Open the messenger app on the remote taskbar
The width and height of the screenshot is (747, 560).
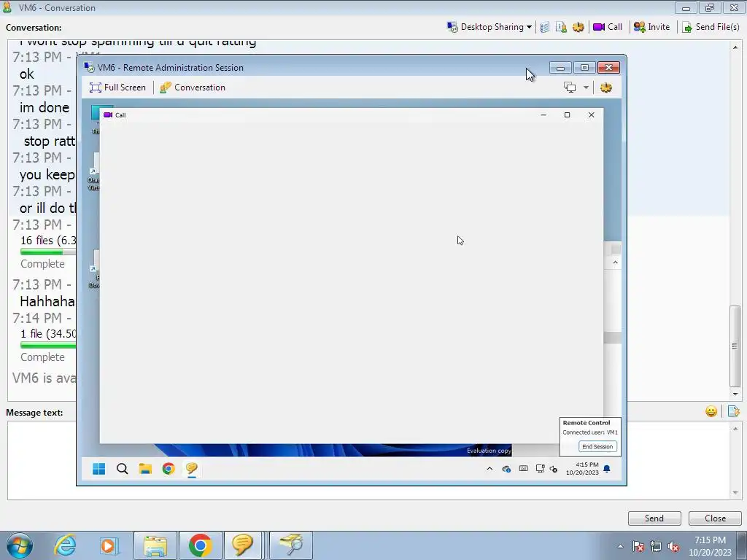pyautogui.click(x=192, y=469)
